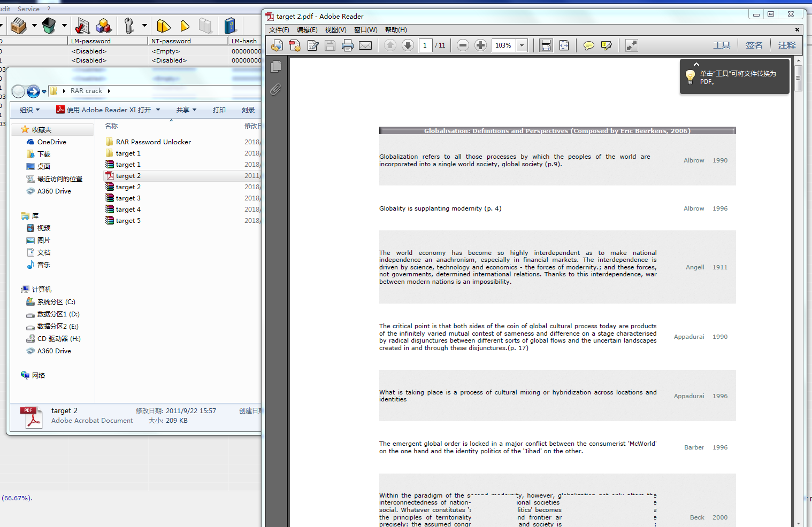Zoom out with the minus button
The width and height of the screenshot is (812, 527).
click(x=463, y=45)
